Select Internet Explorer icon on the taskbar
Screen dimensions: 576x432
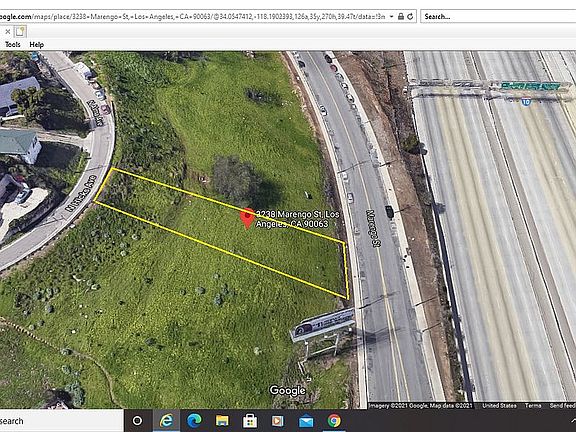click(x=166, y=421)
